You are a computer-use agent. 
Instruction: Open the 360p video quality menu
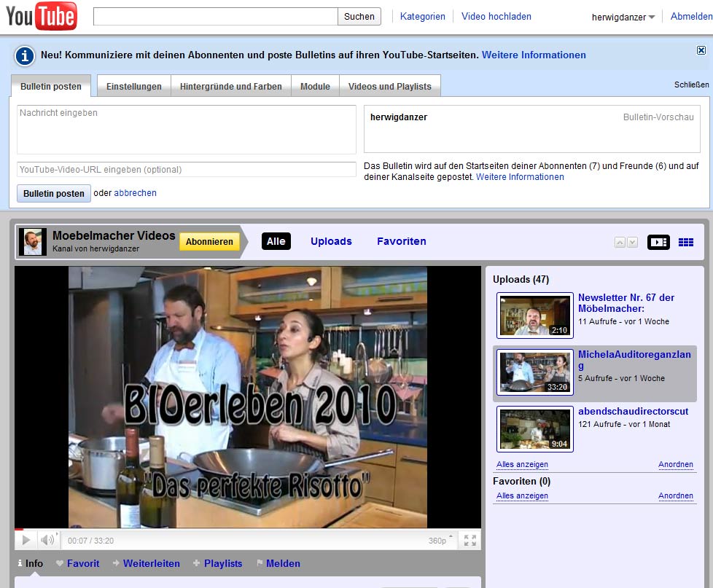coord(437,541)
